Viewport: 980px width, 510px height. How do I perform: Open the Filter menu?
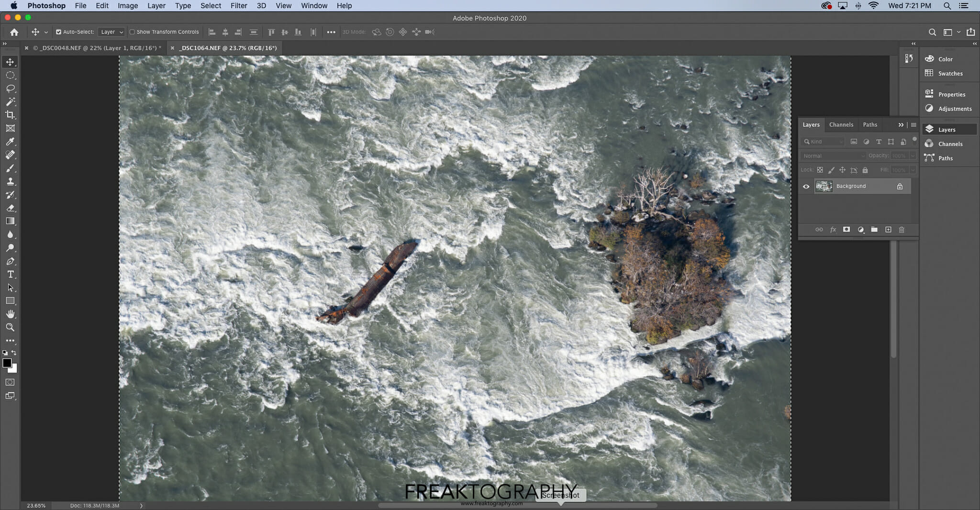(x=238, y=6)
